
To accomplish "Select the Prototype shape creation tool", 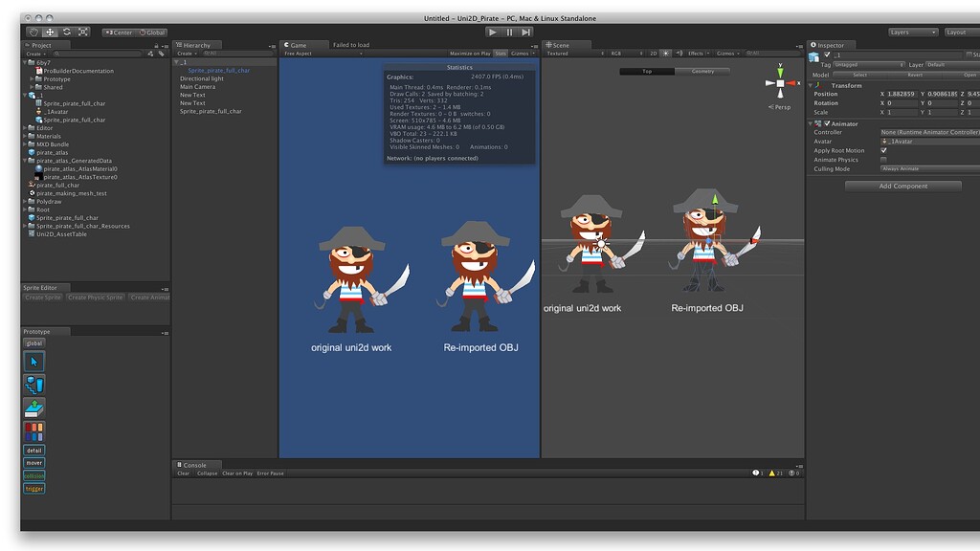I will click(x=34, y=384).
